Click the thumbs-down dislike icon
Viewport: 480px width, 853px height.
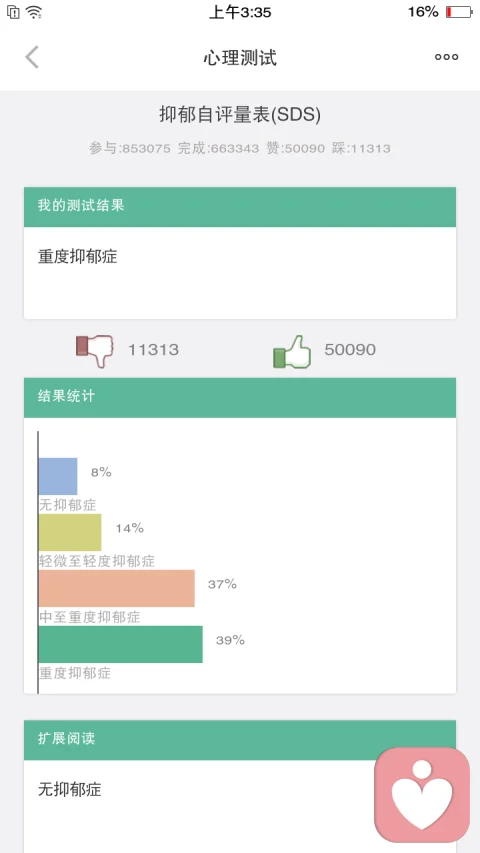point(95,351)
